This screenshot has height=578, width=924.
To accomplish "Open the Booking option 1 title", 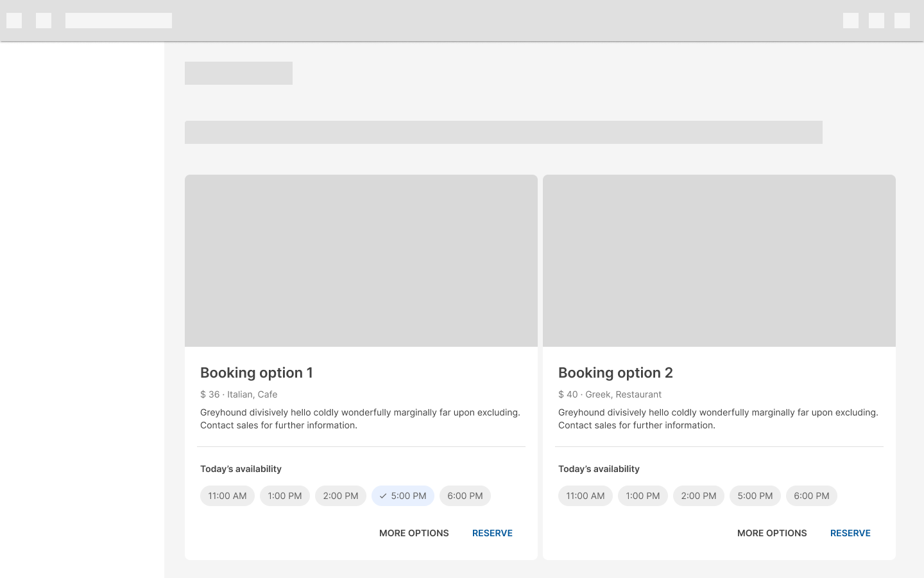I will pyautogui.click(x=257, y=372).
